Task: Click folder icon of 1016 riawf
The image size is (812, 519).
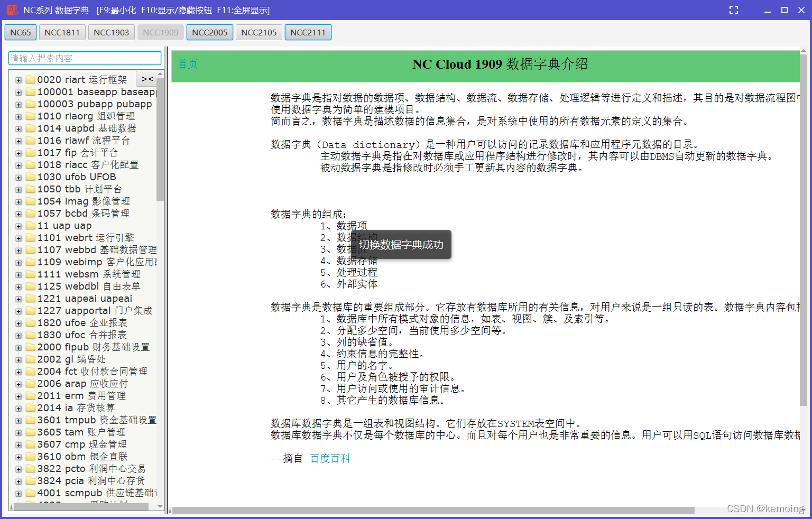Action: [31, 141]
